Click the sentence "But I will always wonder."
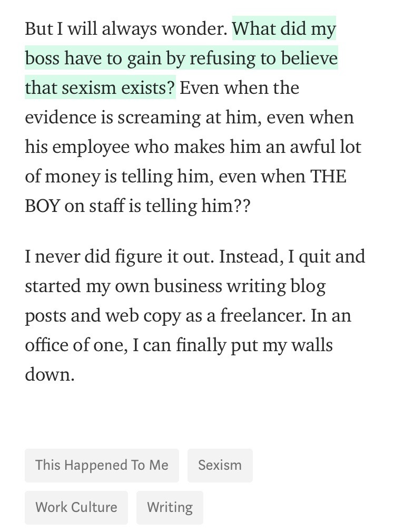 click(126, 28)
